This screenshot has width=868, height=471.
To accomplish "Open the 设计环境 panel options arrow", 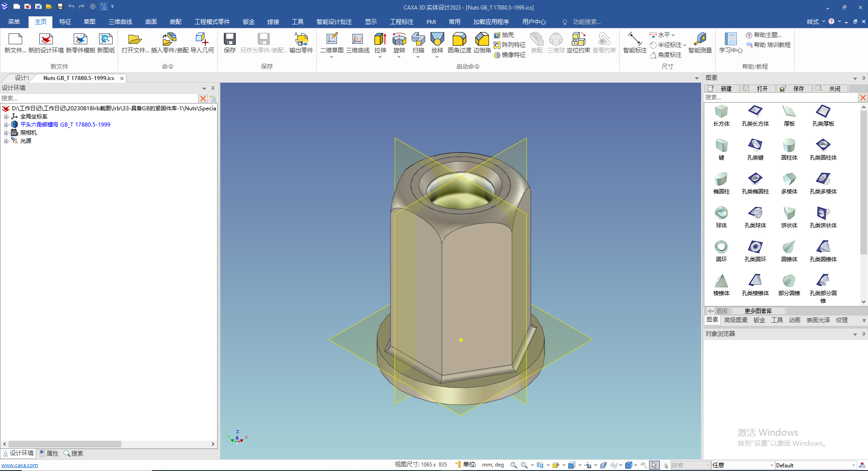I will (204, 88).
